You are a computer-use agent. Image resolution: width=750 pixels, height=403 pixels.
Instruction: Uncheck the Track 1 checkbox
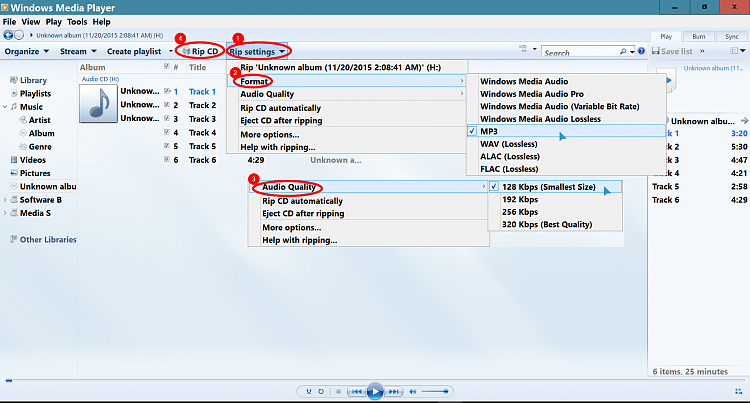click(167, 91)
